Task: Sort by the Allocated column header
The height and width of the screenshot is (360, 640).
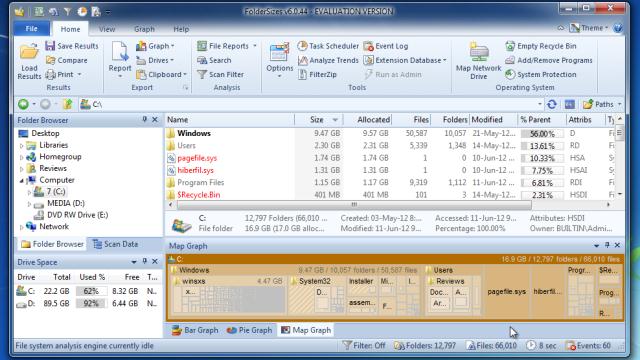Action: 368,120
